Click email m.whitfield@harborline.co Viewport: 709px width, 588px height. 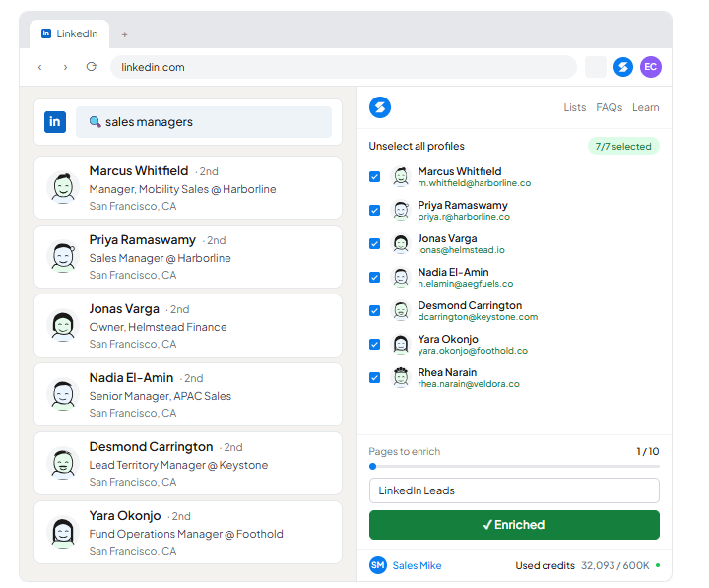pos(475,183)
